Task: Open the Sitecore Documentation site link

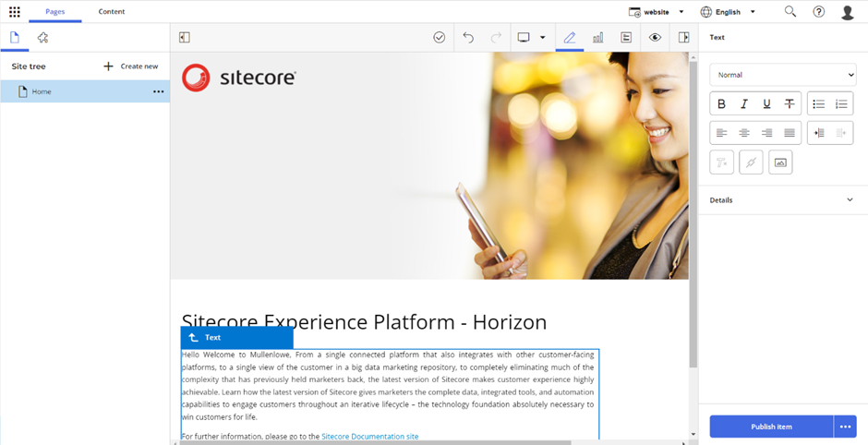Action: click(369, 436)
